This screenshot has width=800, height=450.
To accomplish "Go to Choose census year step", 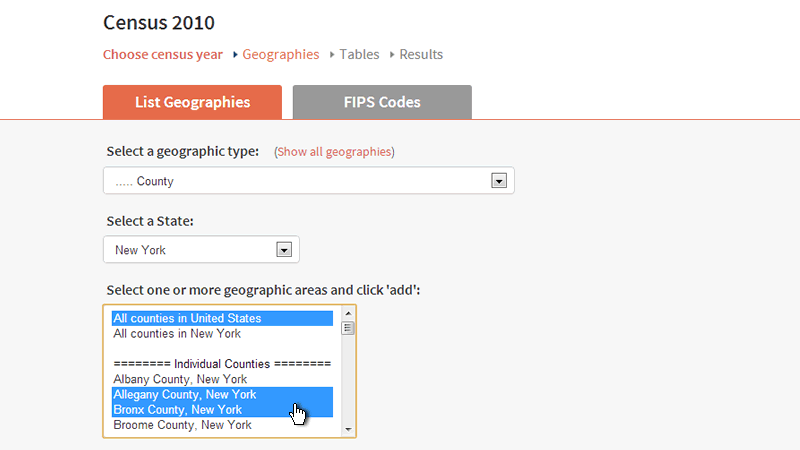I will click(x=163, y=54).
